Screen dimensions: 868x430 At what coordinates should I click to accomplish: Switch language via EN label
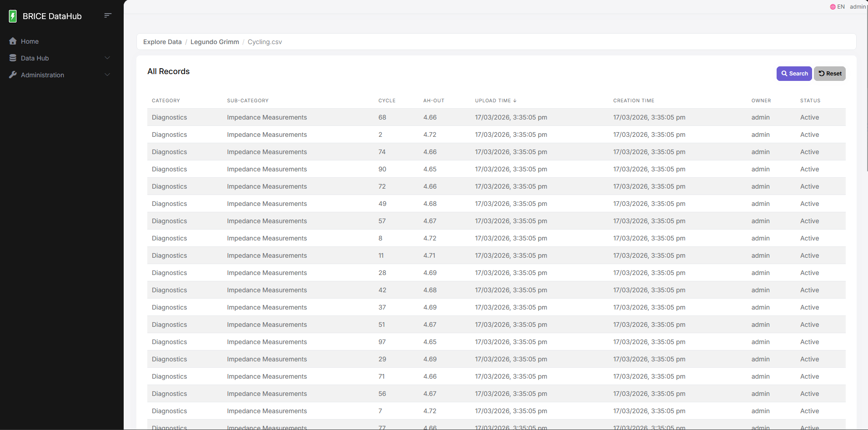pos(841,7)
